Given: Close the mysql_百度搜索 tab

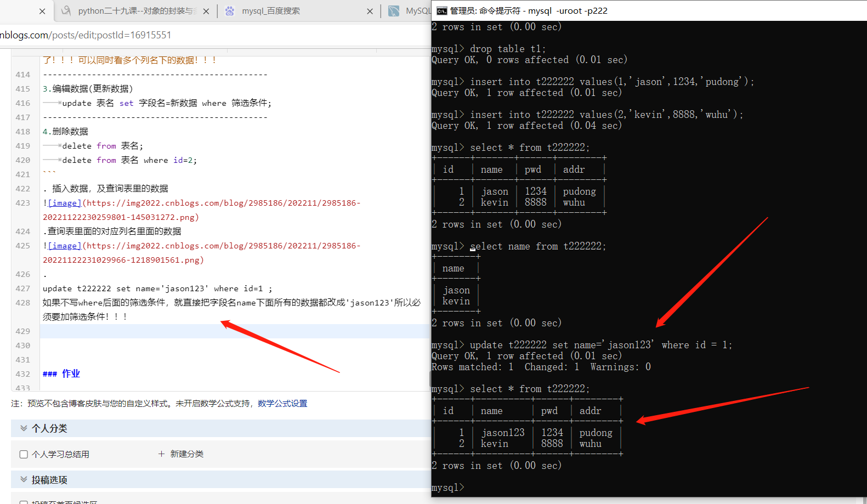Looking at the screenshot, I should (x=370, y=11).
